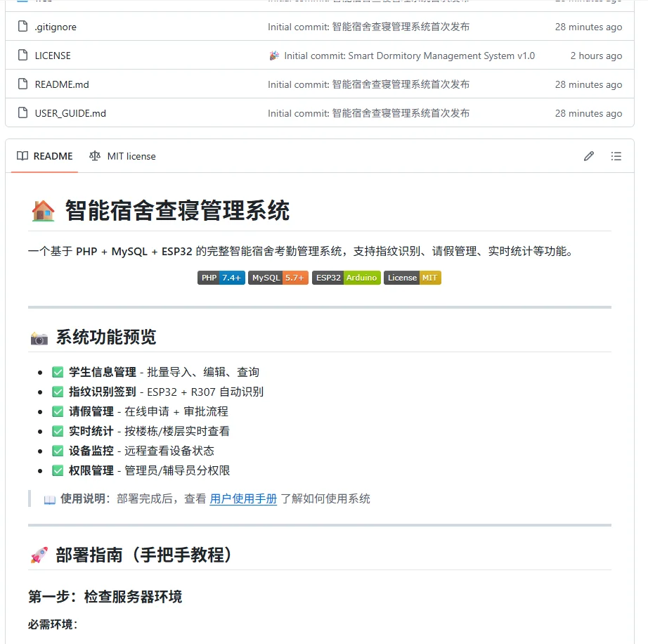
Task: Click the pencil icon to edit the README
Action: (588, 156)
